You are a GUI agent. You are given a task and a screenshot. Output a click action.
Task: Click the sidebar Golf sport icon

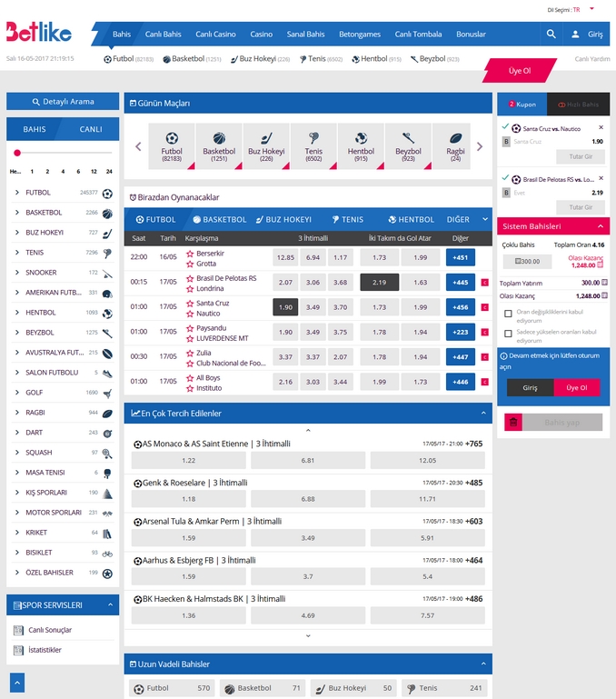tap(107, 394)
